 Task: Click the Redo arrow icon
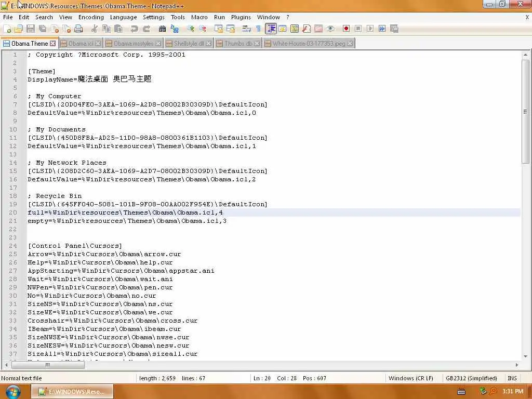point(147,29)
